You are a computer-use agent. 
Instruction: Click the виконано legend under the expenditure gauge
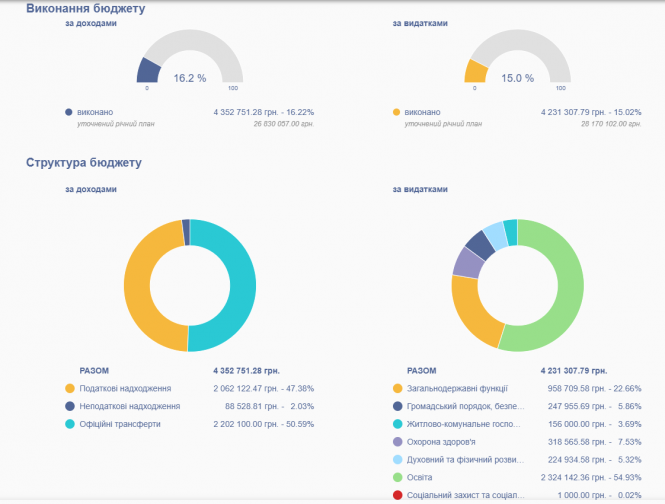pos(422,113)
